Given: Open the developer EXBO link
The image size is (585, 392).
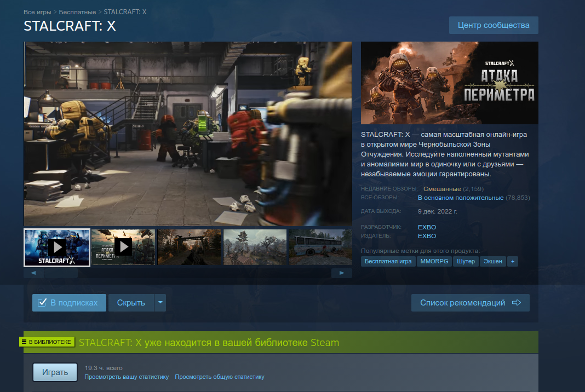Looking at the screenshot, I should (427, 227).
